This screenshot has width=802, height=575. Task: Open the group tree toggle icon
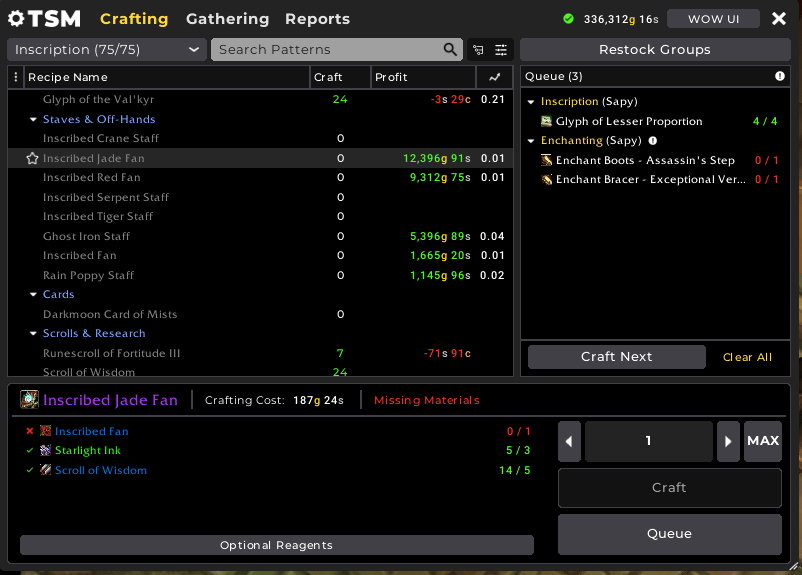pyautogui.click(x=478, y=50)
